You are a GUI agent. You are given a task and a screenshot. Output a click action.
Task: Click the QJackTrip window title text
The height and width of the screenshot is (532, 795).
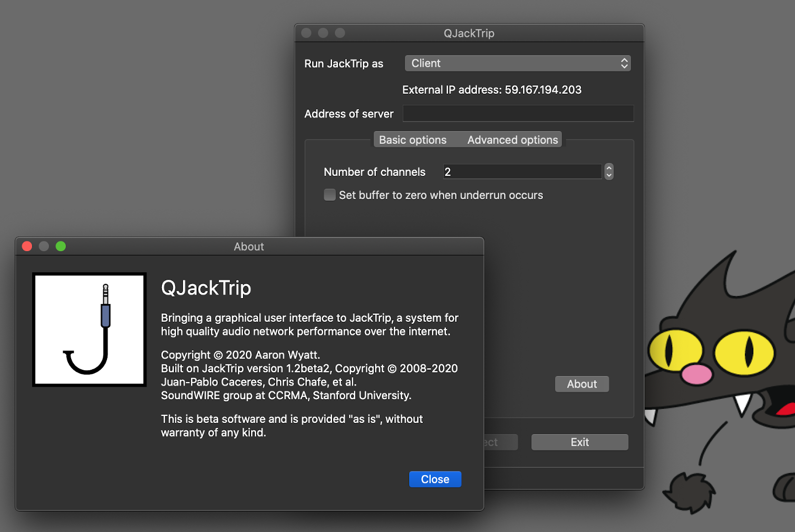pos(469,33)
